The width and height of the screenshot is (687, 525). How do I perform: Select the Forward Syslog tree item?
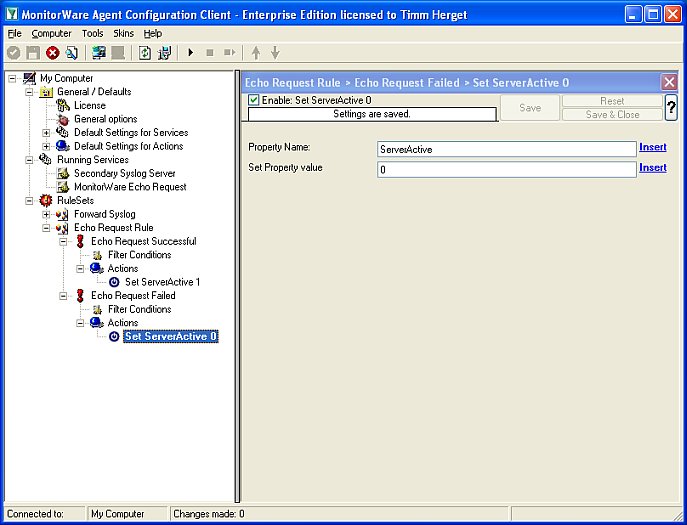coord(105,214)
